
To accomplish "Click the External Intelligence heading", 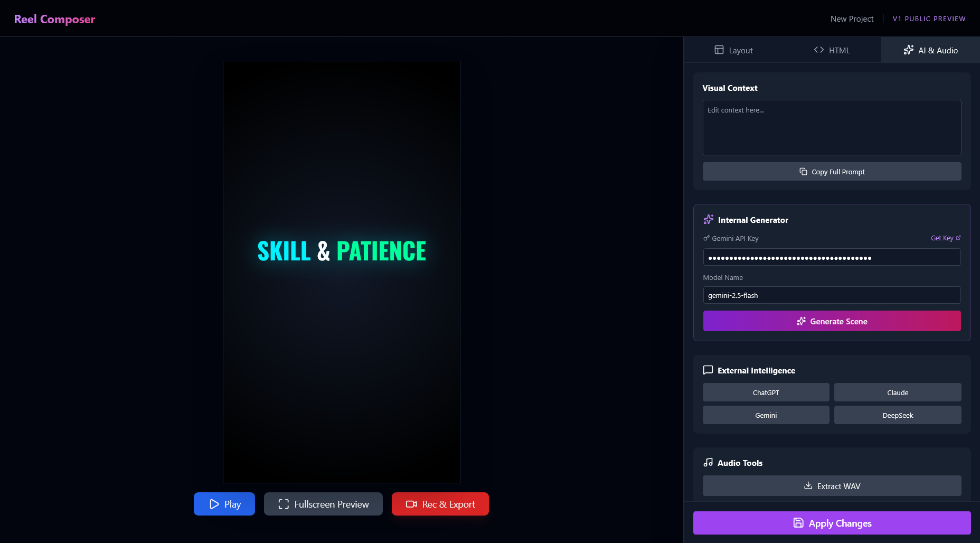I will [756, 371].
